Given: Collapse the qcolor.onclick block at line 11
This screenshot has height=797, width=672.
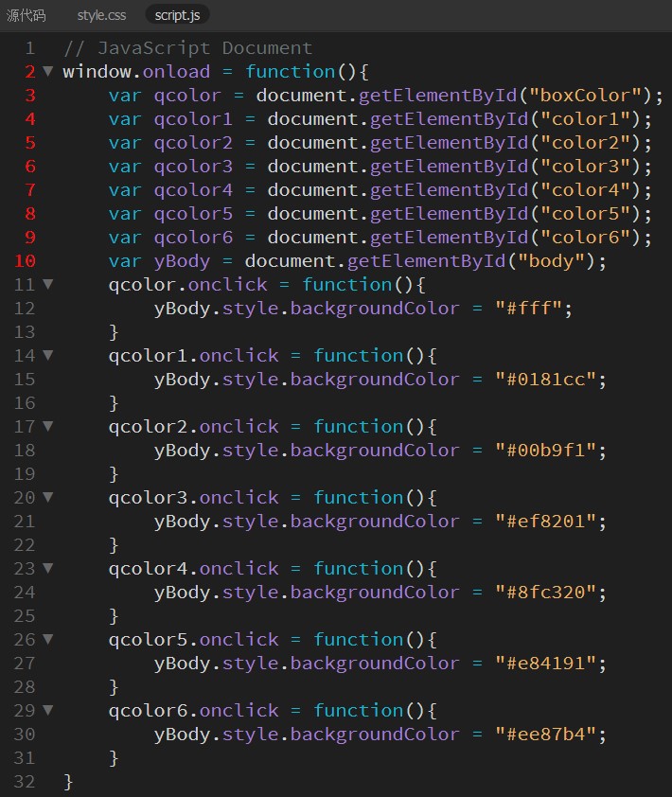Looking at the screenshot, I should click(x=47, y=284).
